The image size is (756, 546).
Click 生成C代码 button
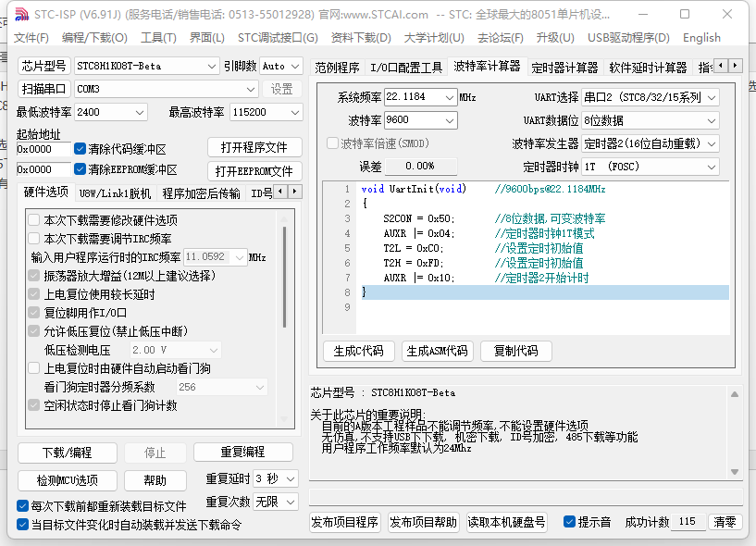(x=359, y=351)
